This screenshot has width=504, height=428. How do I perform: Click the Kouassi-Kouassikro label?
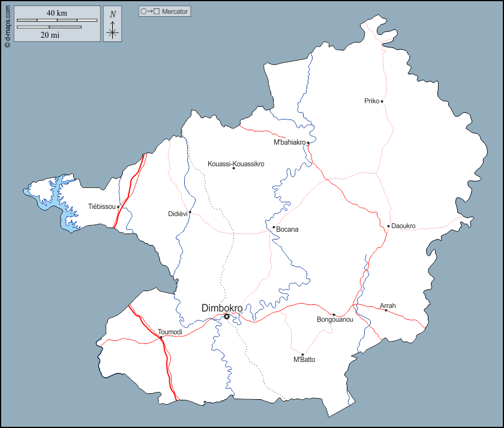236,164
